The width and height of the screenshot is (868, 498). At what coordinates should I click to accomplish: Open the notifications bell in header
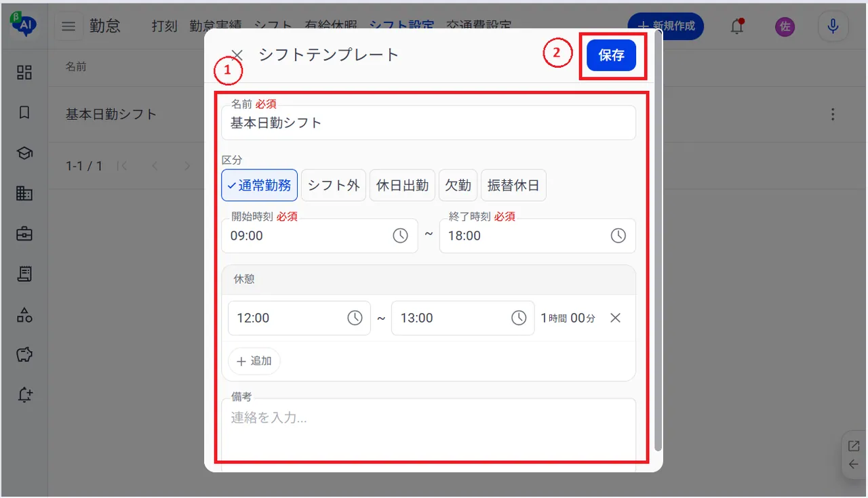point(736,26)
